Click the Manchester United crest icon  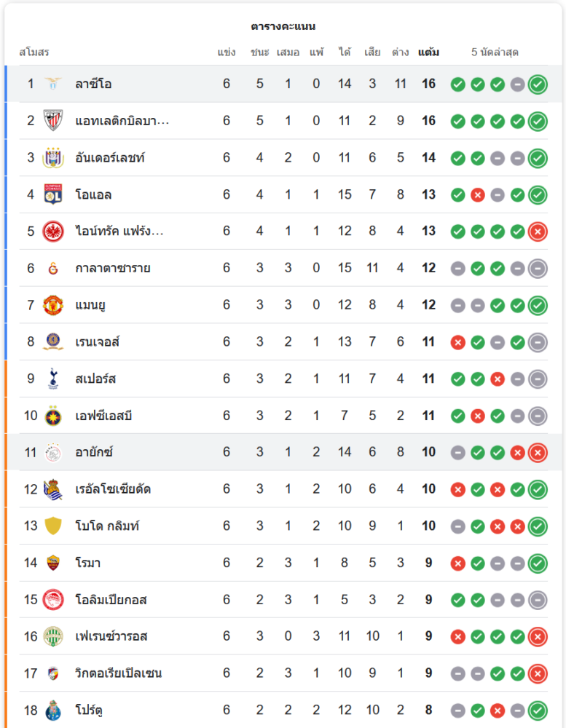coord(53,304)
